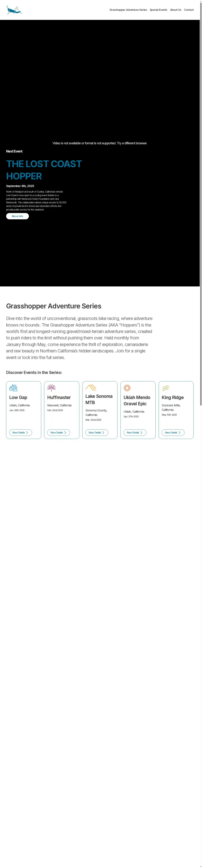
Task: Open the Special Events menu item
Action: (158, 10)
